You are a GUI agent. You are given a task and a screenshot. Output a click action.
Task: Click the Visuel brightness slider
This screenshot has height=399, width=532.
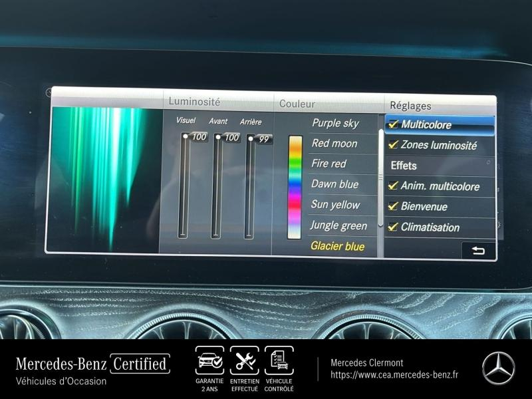[x=183, y=185]
